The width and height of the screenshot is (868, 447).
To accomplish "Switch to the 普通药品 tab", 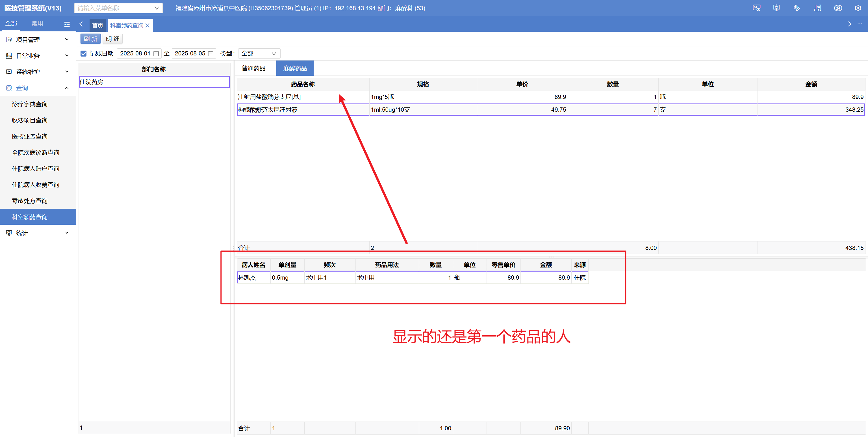I will click(x=253, y=68).
